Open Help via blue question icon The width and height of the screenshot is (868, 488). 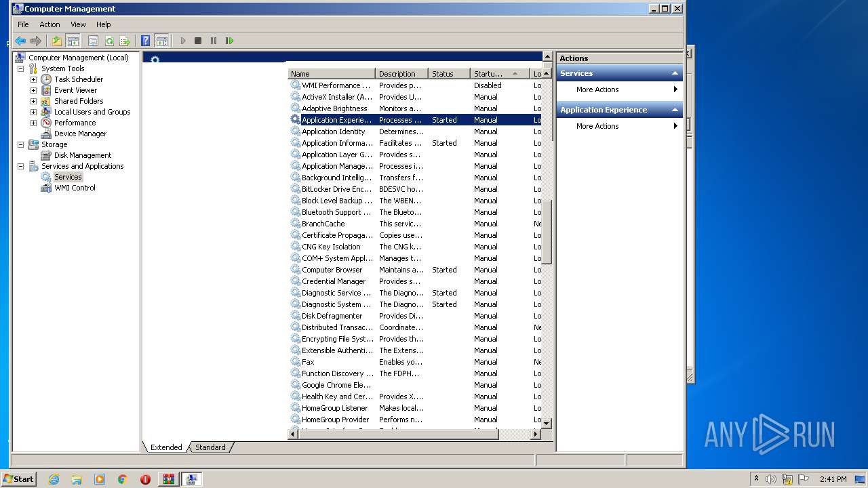point(146,41)
